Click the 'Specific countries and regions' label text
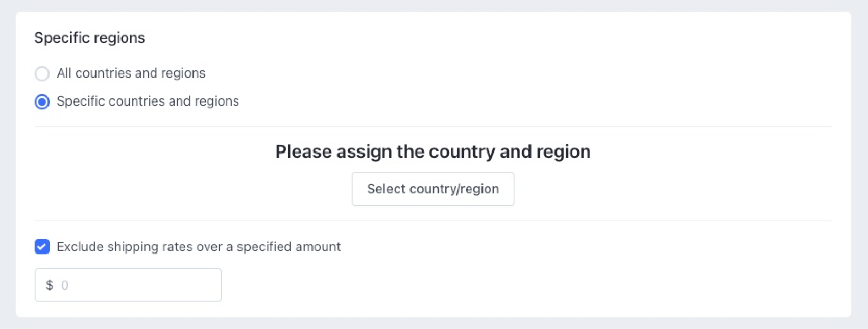 tap(148, 102)
